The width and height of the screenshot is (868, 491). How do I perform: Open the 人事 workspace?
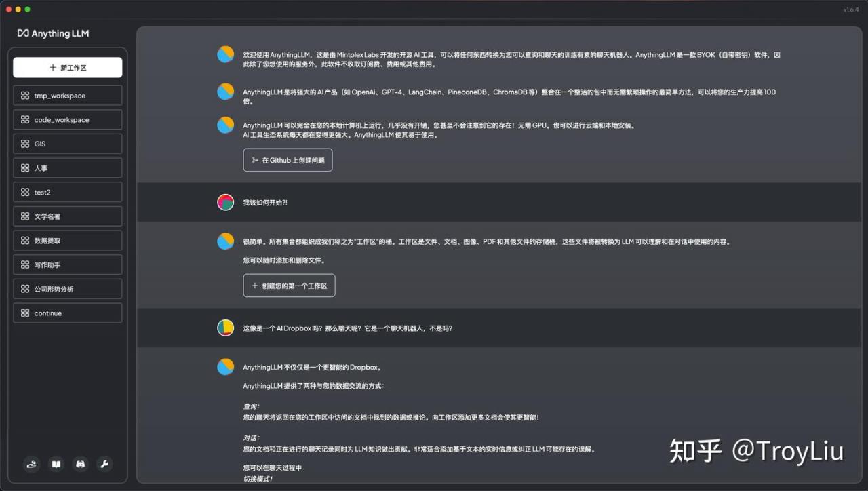(68, 168)
